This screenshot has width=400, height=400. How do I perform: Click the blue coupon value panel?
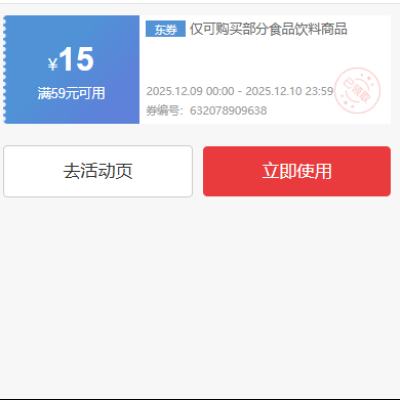[71, 69]
